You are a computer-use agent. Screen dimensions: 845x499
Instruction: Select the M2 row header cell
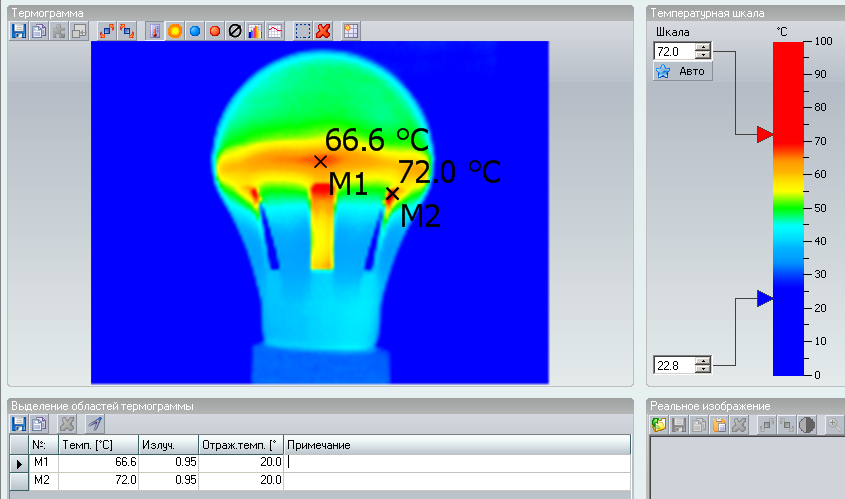tap(19, 481)
